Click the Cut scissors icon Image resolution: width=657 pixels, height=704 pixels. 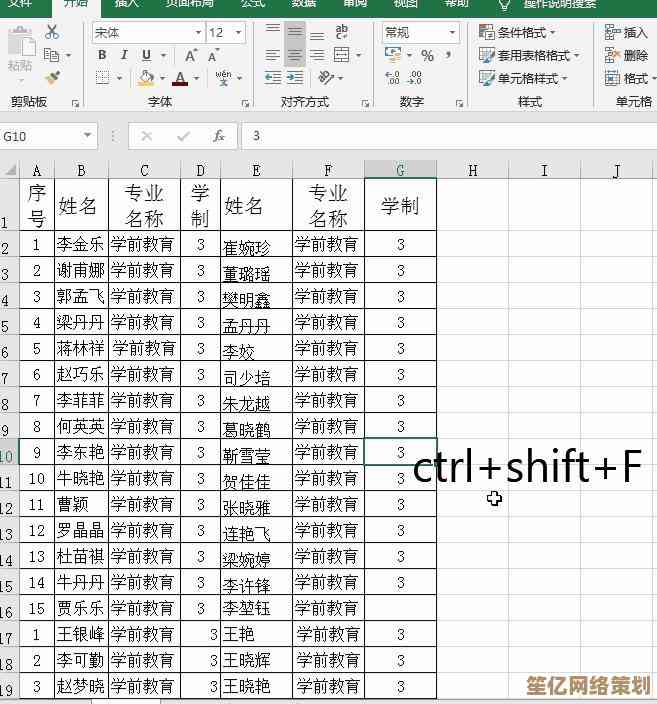[52, 33]
